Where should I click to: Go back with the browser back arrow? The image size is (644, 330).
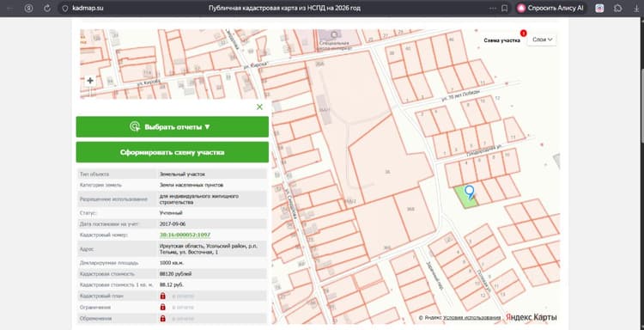[9, 9]
